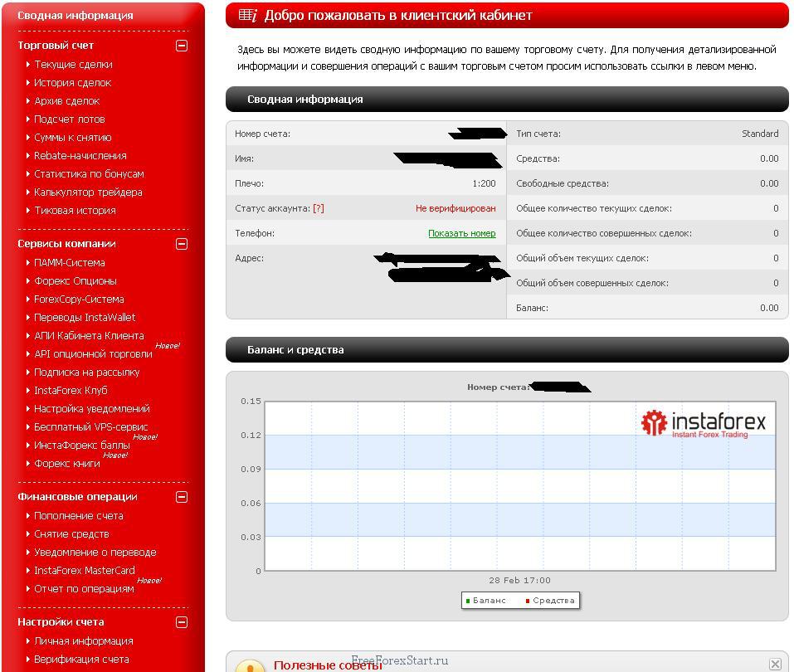
Task: Open История сделок page
Action: [x=72, y=83]
